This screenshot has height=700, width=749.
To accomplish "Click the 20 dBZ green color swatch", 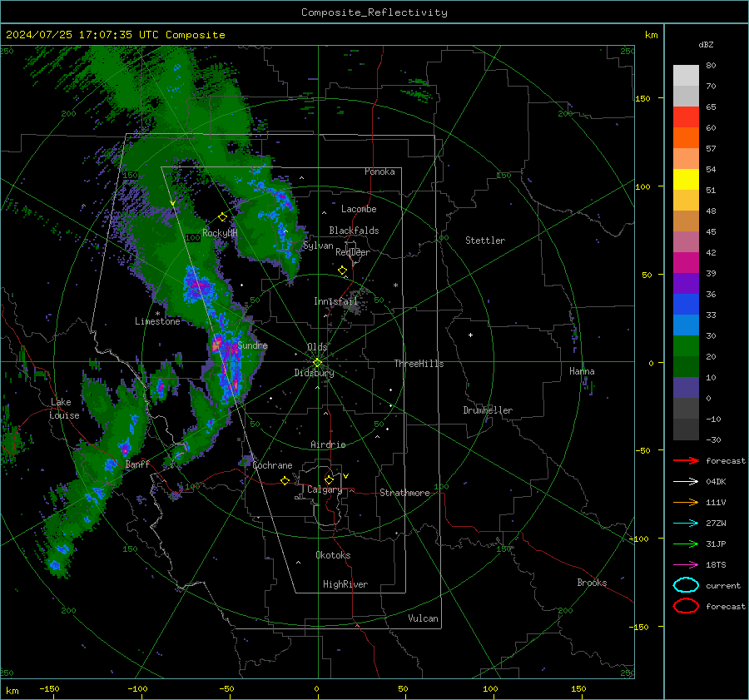I will point(686,345).
